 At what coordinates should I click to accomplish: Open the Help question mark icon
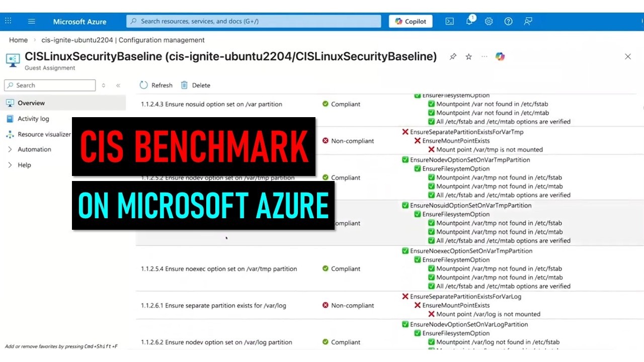click(x=508, y=21)
